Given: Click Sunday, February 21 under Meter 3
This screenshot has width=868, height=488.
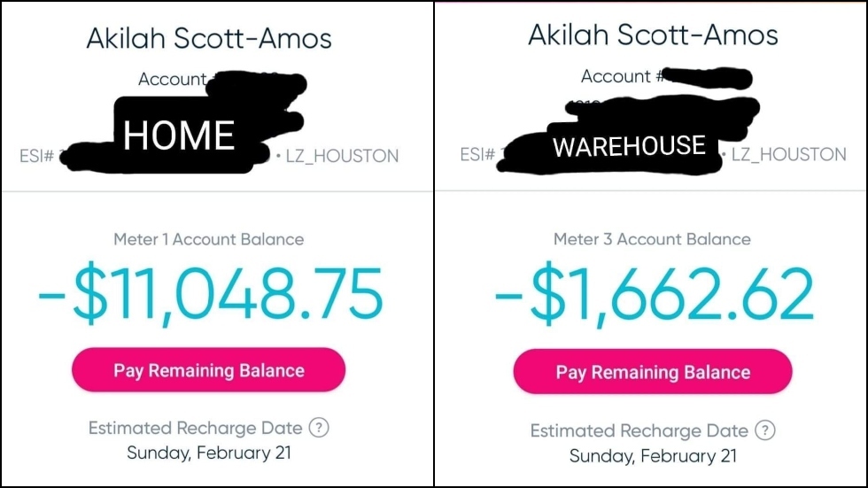Looking at the screenshot, I should coord(653,456).
